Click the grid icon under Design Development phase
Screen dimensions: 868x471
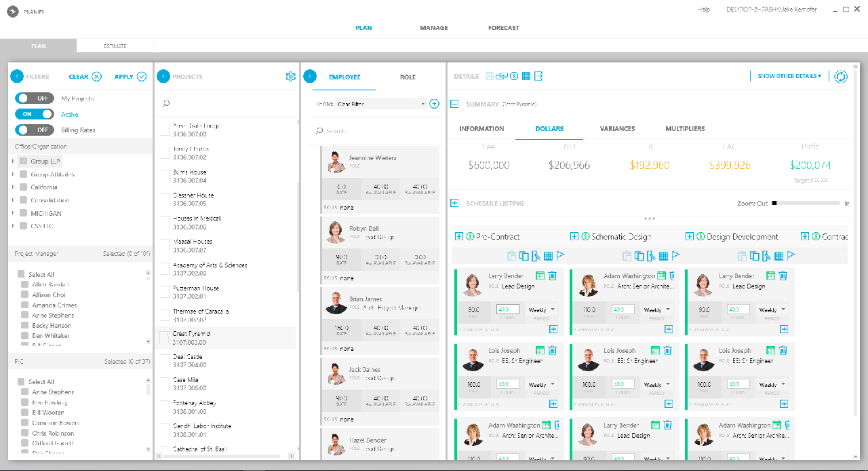pyautogui.click(x=779, y=256)
